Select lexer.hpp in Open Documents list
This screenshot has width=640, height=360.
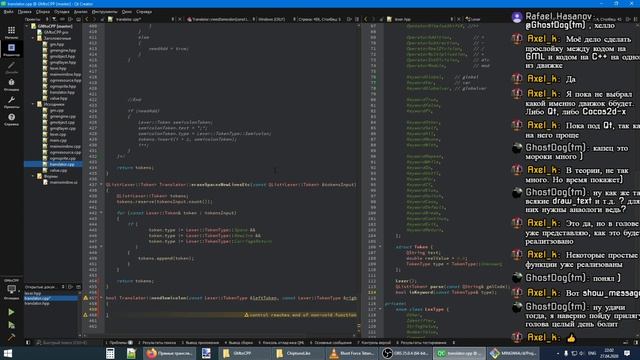33,293
